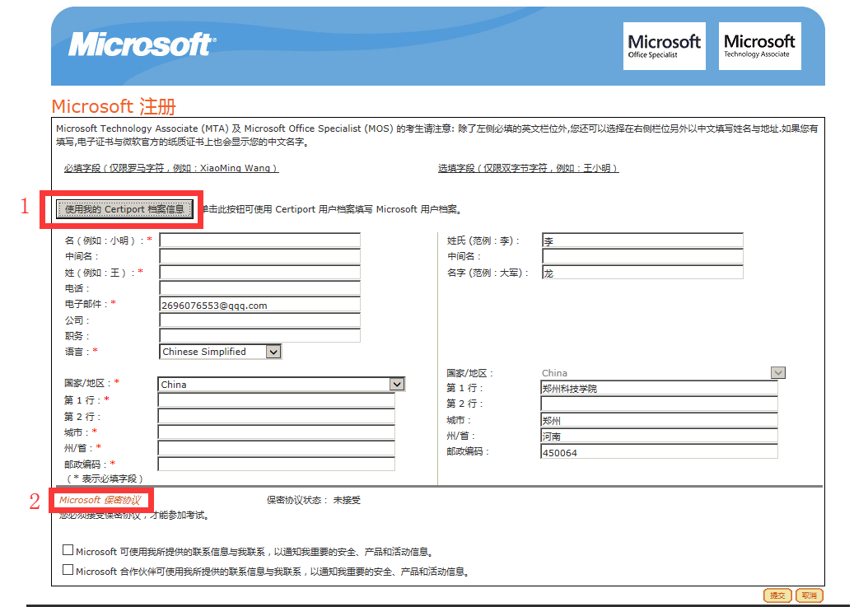Open the Microsoft 保密协议 link

pyautogui.click(x=100, y=500)
